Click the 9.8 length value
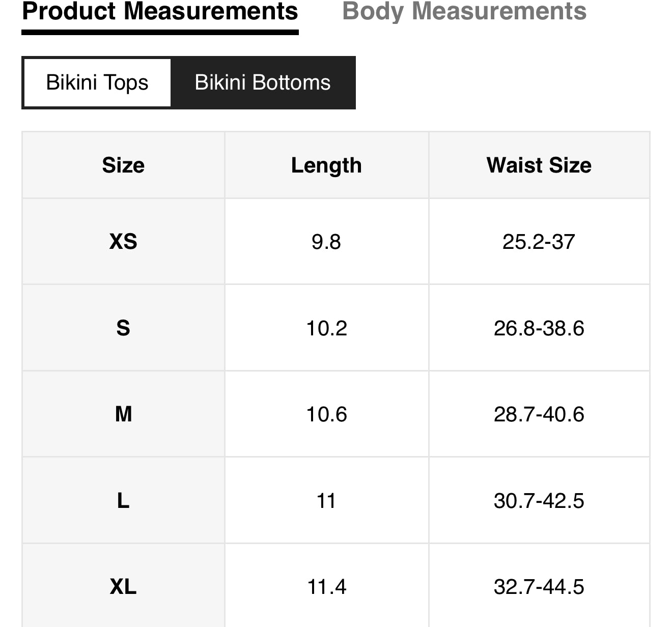 click(326, 241)
